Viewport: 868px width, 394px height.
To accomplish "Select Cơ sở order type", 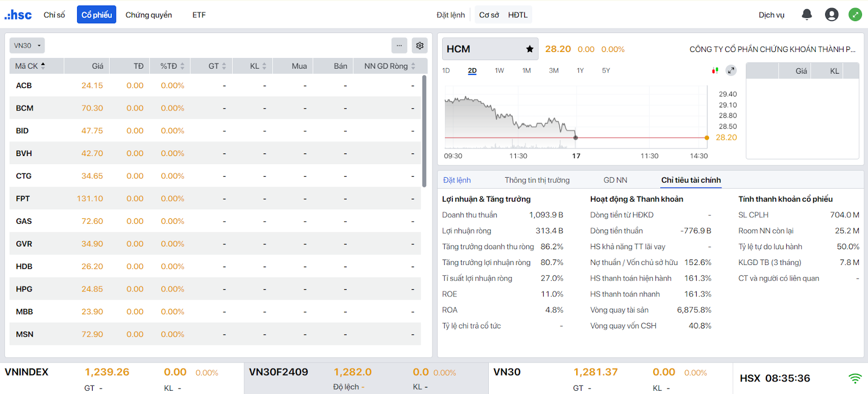I will pos(489,15).
